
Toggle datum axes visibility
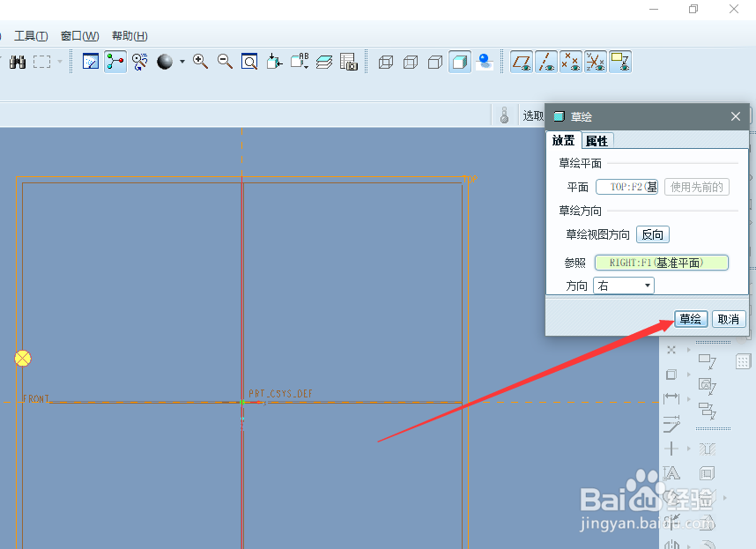pyautogui.click(x=546, y=63)
